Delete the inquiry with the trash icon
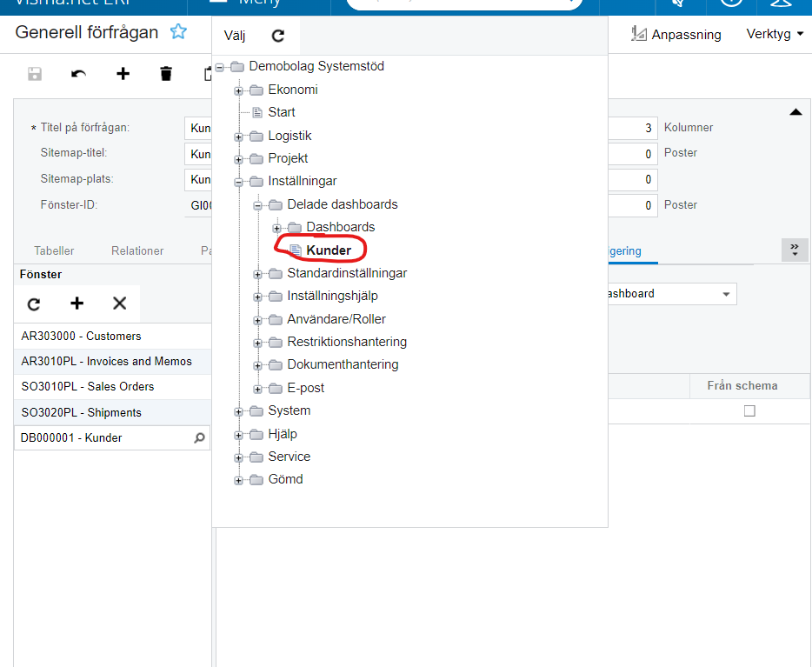Viewport: 812px width, 667px height. pyautogui.click(x=166, y=74)
